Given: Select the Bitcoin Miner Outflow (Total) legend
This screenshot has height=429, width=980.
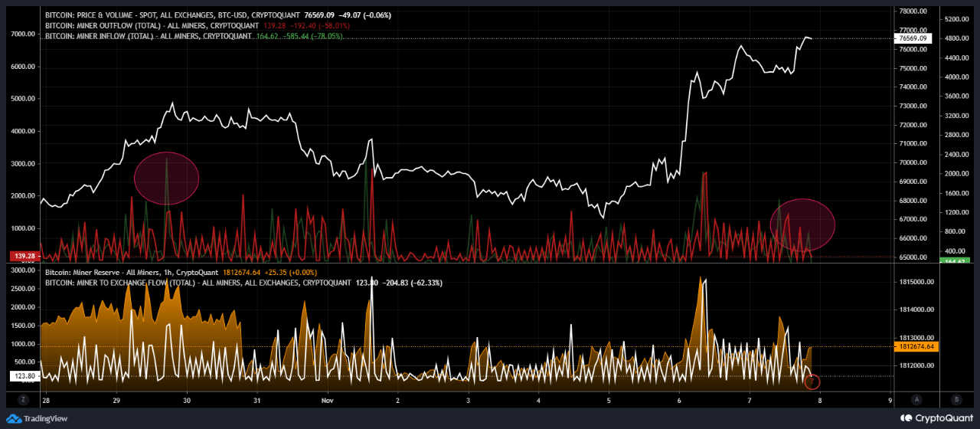Looking at the screenshot, I should click(x=152, y=25).
